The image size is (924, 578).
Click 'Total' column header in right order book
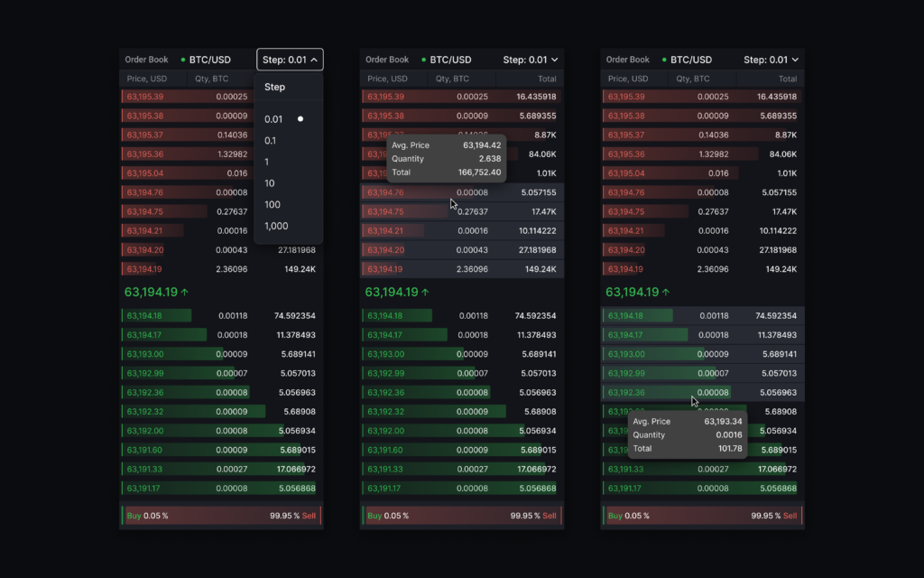(787, 79)
